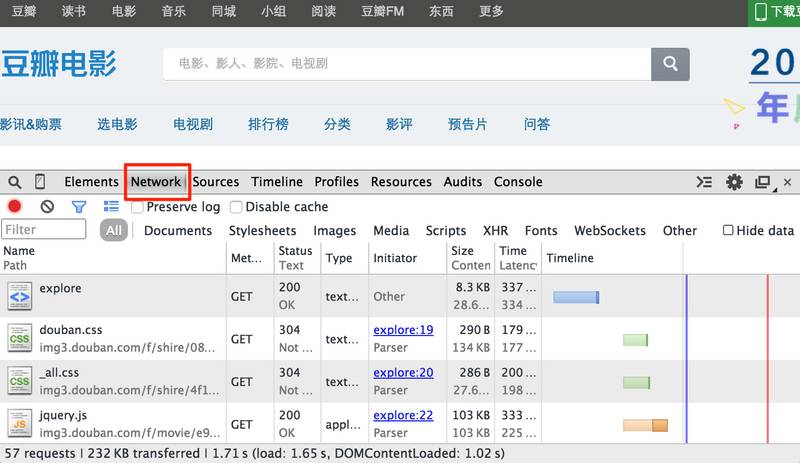800x463 pixels.
Task: Sort by Time column header
Action: click(513, 251)
